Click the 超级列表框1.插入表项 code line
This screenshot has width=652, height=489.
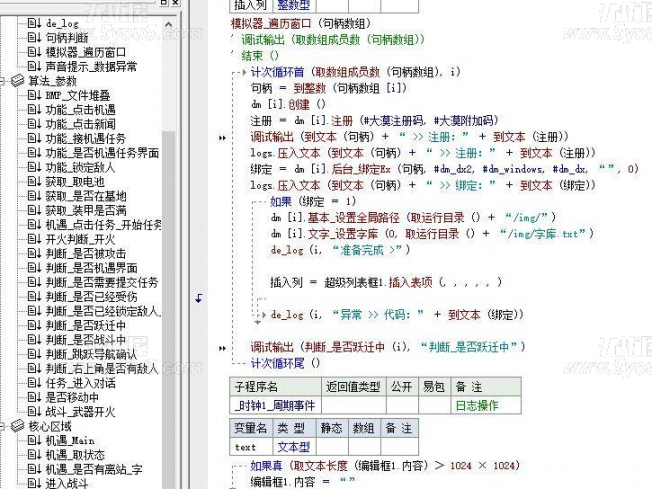point(386,282)
